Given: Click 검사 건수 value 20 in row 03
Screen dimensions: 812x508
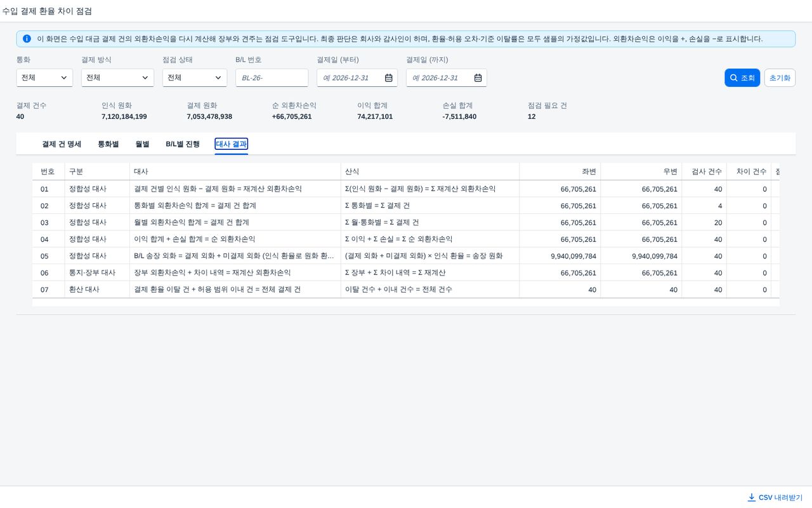Looking at the screenshot, I should coord(704,222).
